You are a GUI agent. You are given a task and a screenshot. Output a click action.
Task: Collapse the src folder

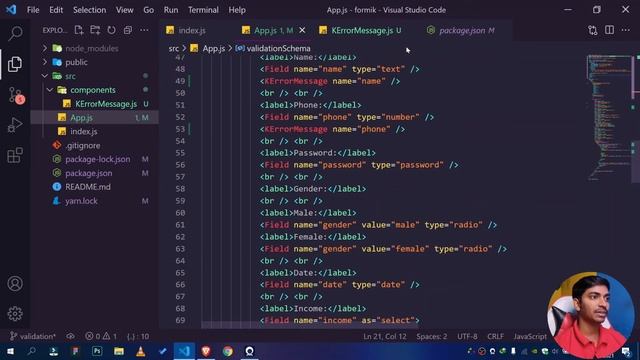(45, 76)
